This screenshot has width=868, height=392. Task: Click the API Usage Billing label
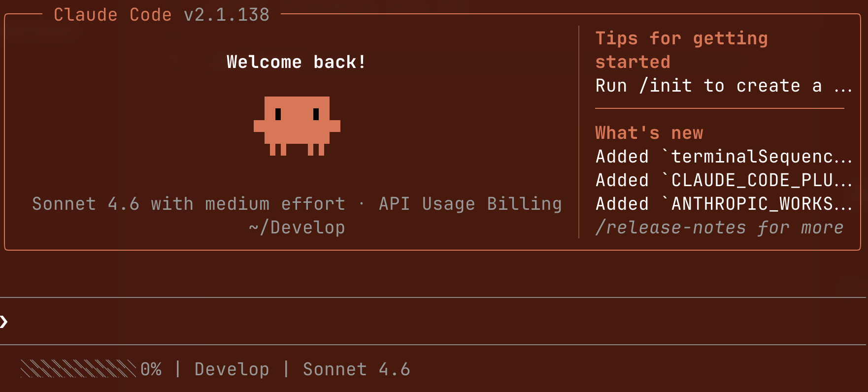point(470,204)
